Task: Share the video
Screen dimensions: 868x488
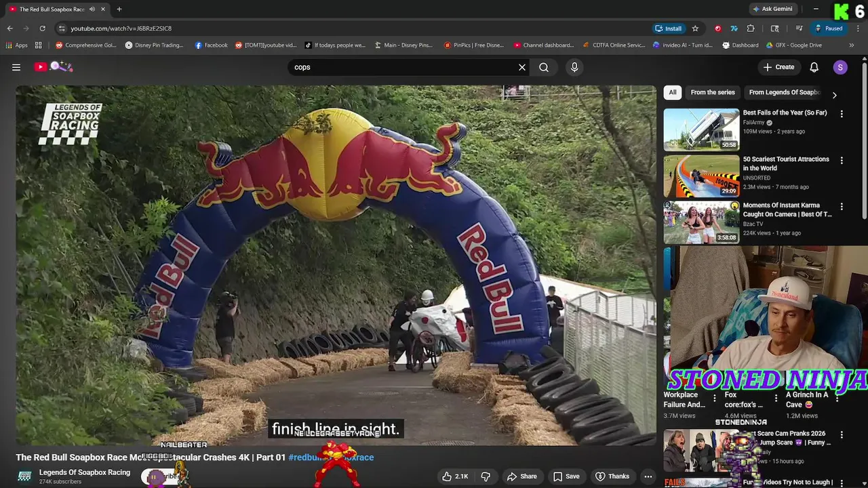Action: point(522,476)
